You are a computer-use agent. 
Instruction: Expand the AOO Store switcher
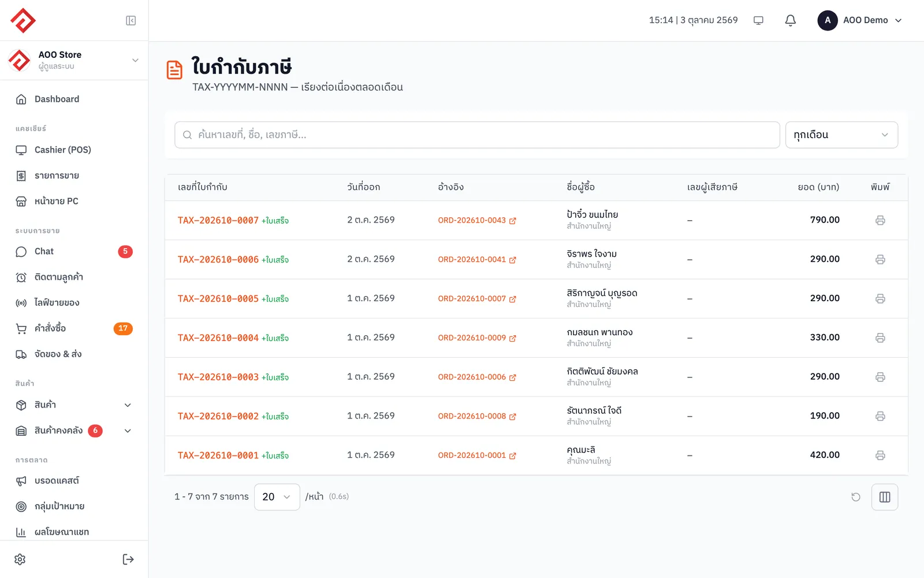[x=74, y=60]
